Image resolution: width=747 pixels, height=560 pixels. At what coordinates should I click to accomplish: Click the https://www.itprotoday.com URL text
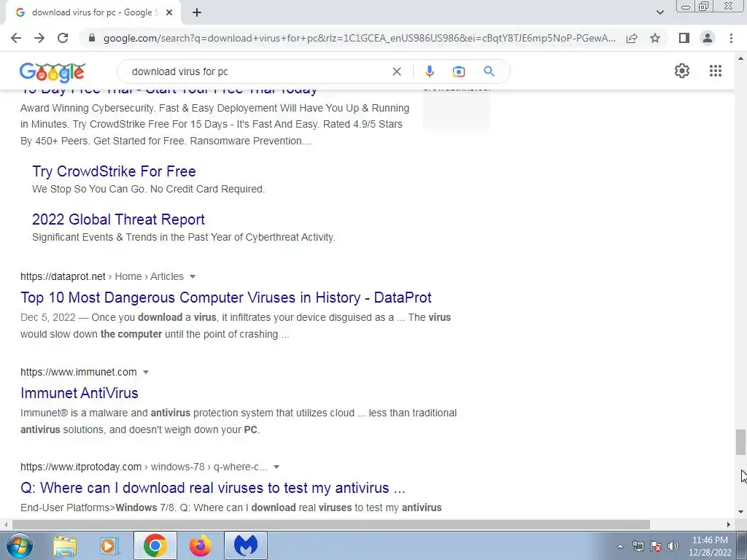(81, 467)
